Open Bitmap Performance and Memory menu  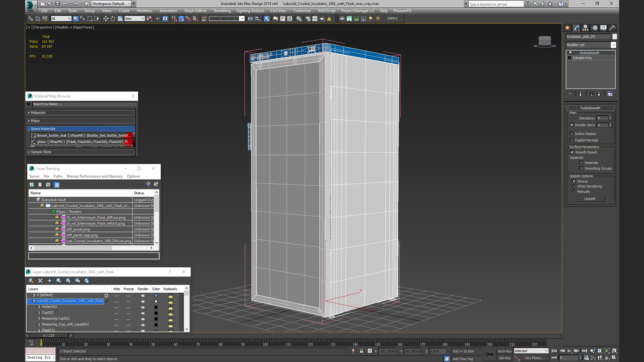click(x=95, y=176)
